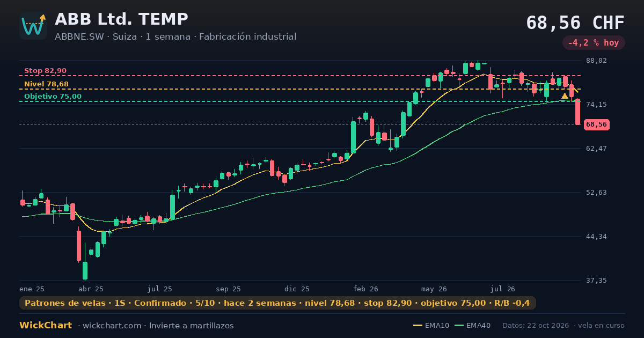Click the sep 25 date axis label
The image size is (644, 338).
click(228, 289)
